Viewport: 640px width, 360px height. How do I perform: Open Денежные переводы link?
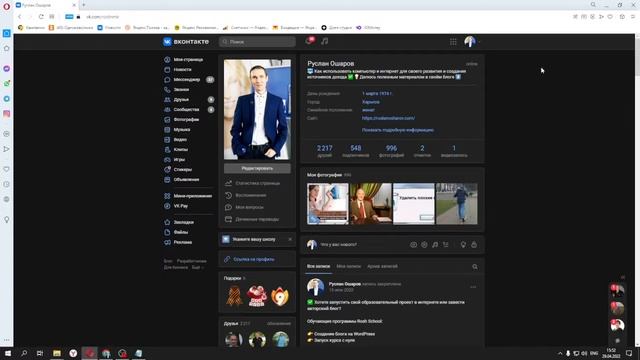257,219
